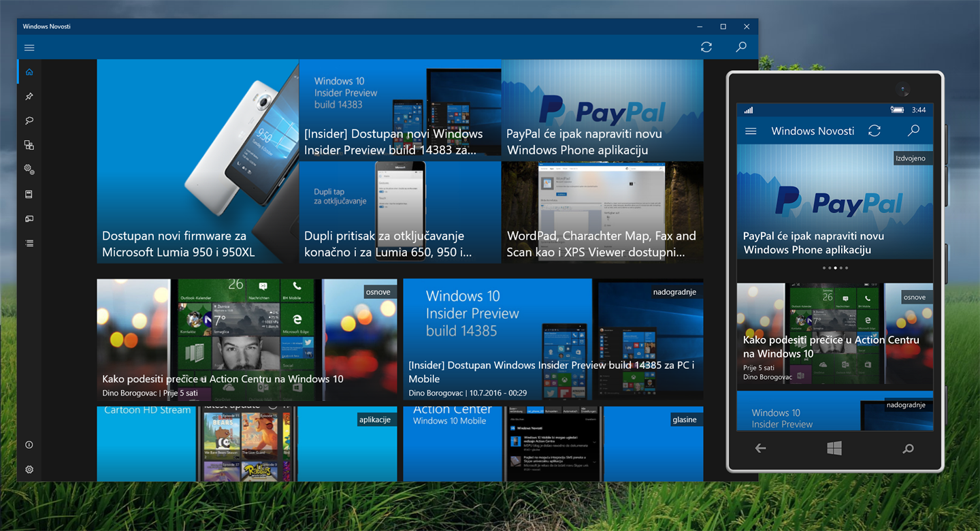Tap the phone's Back navigation arrow
Screen dimensions: 980x531
[761, 448]
